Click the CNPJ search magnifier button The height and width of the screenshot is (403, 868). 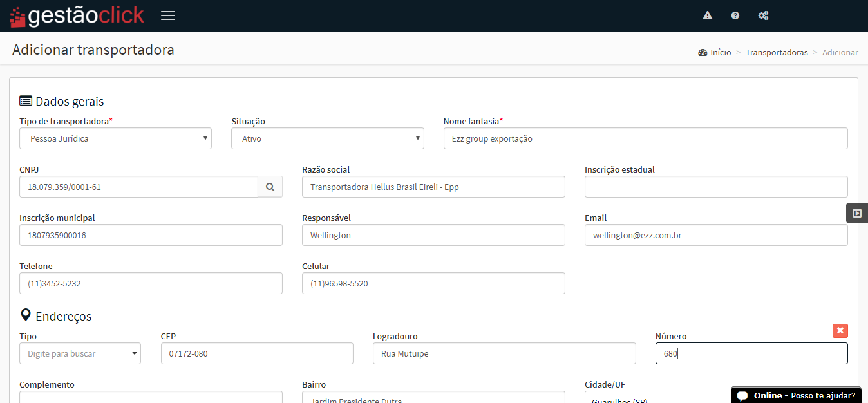click(270, 187)
